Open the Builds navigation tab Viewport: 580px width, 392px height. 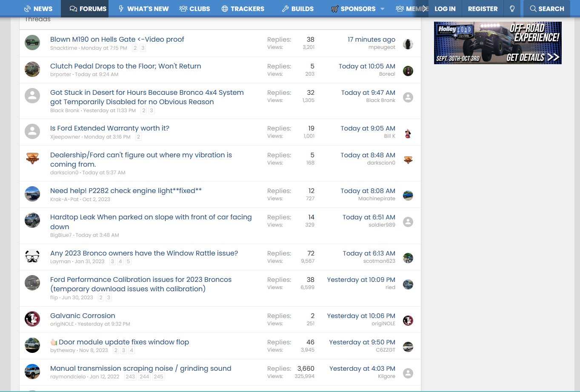tap(298, 9)
